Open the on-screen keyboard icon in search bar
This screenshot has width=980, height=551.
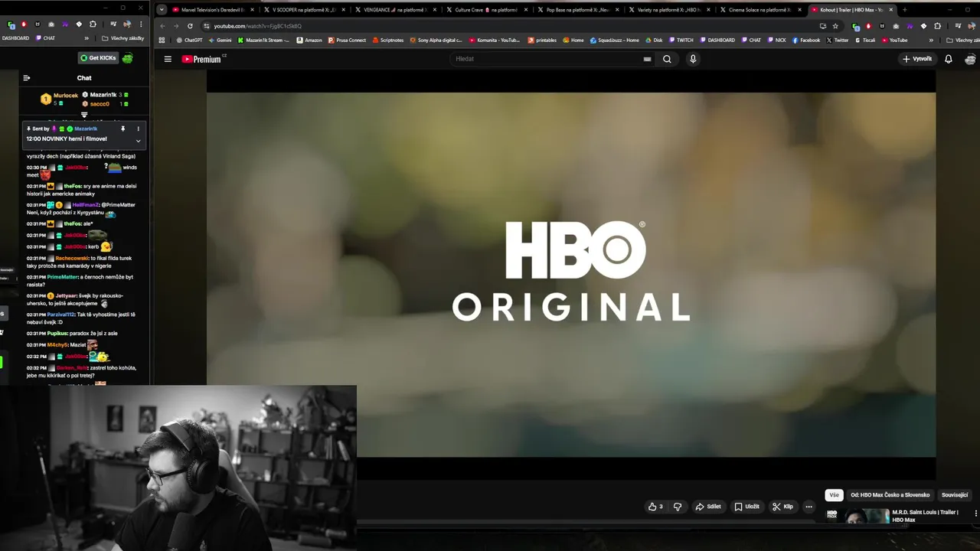(x=647, y=59)
